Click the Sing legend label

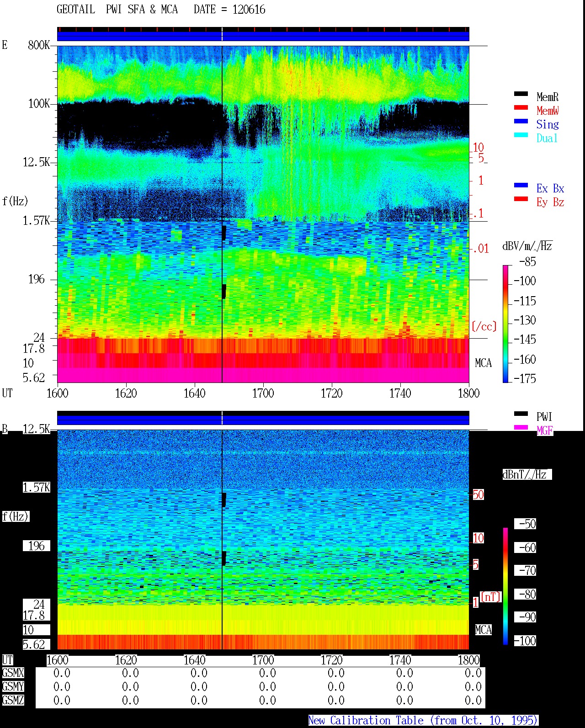tap(548, 124)
